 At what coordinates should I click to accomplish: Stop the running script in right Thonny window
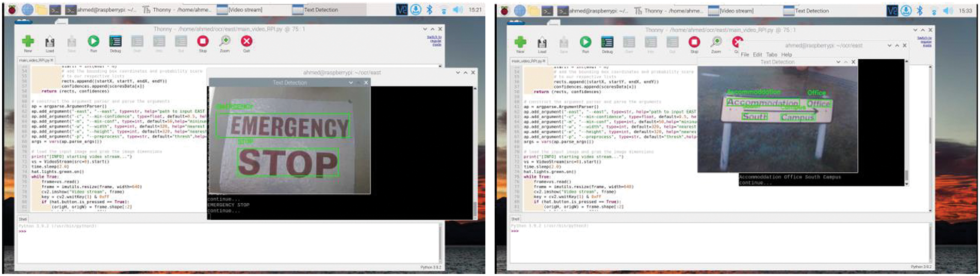(x=694, y=43)
